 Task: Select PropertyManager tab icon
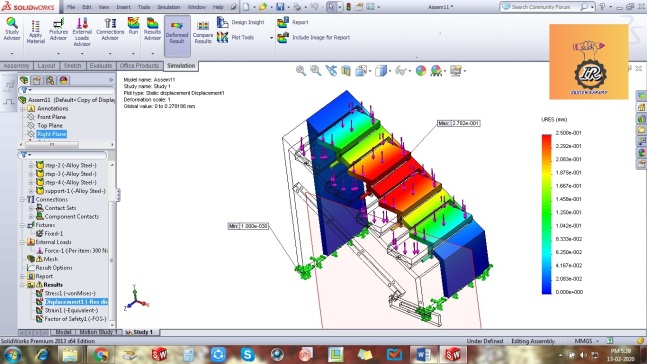pos(37,80)
